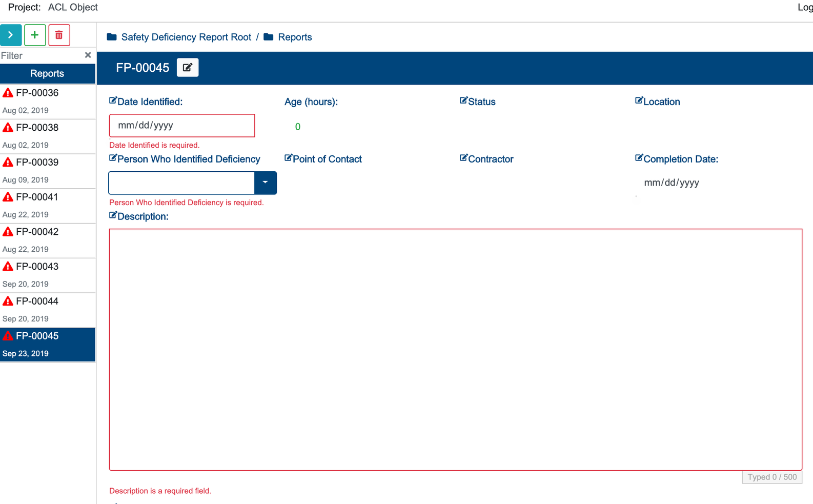The width and height of the screenshot is (813, 504).
Task: Click the 'Person Who Identified Deficiency is required.' error
Action: 187,203
